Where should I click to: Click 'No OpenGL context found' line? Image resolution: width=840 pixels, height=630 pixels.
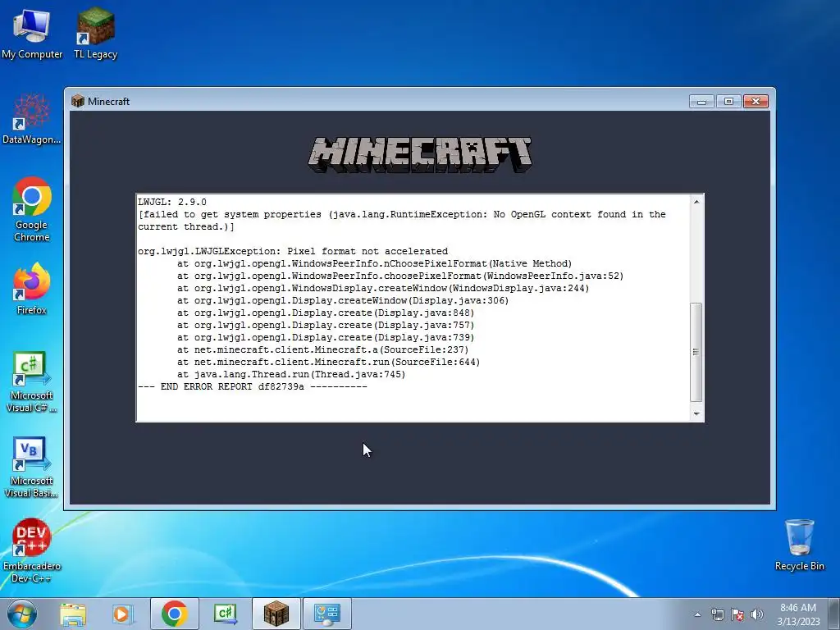click(402, 214)
